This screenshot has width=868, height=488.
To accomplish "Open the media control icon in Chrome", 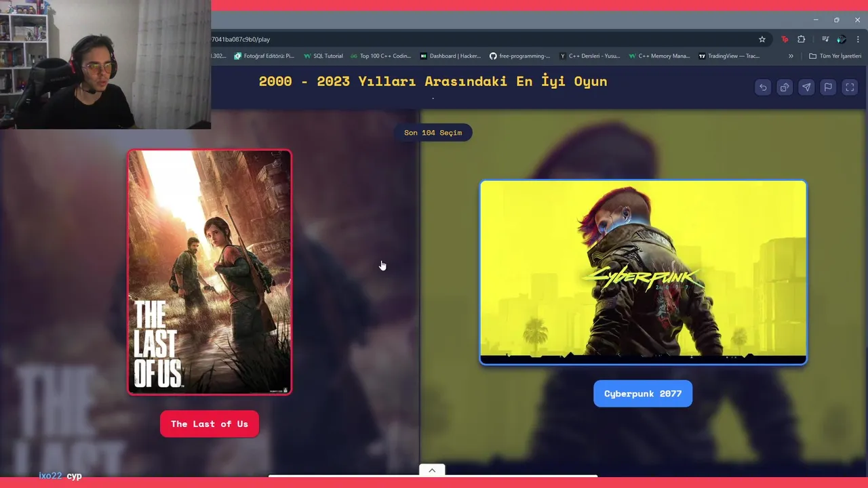I will (x=825, y=39).
